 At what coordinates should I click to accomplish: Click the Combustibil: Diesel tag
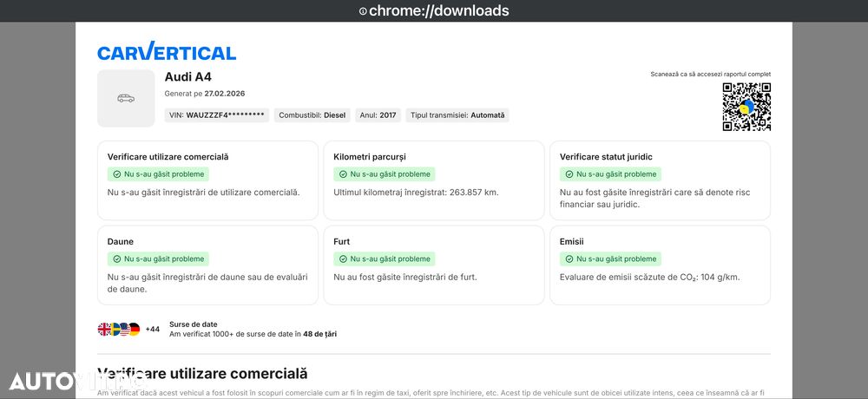coord(312,114)
